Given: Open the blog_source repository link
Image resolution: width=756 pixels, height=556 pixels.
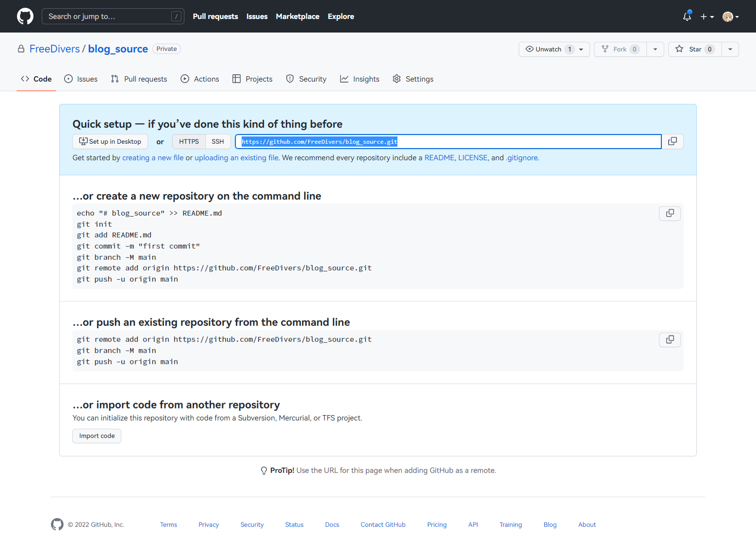Looking at the screenshot, I should pos(118,49).
